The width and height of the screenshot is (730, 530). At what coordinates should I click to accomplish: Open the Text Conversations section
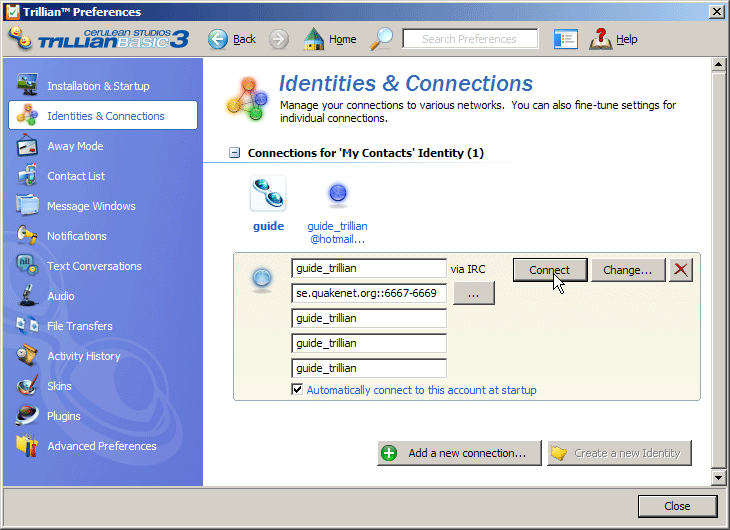[x=94, y=266]
